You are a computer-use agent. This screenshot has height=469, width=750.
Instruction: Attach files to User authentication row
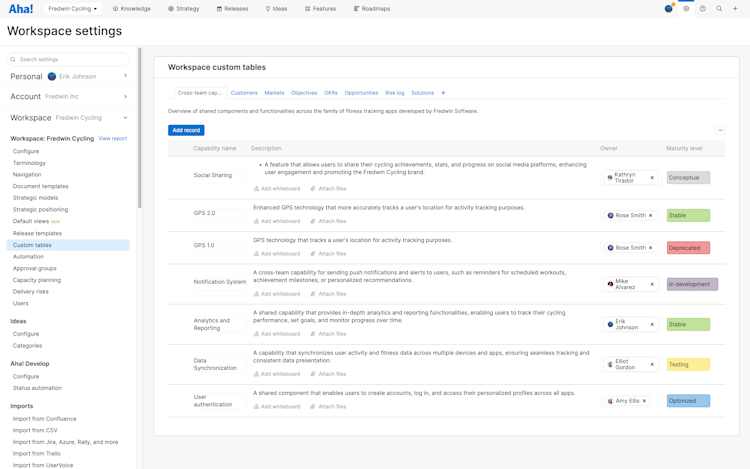(328, 407)
